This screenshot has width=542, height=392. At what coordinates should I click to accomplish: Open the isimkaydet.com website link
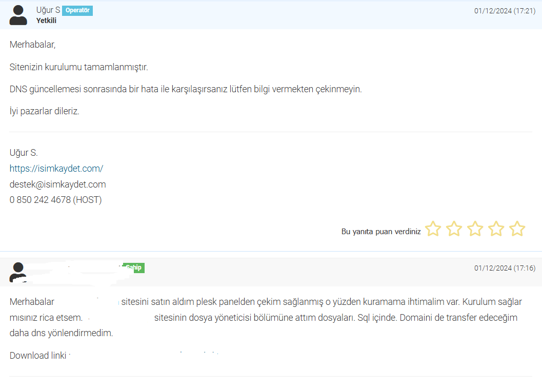pos(56,169)
